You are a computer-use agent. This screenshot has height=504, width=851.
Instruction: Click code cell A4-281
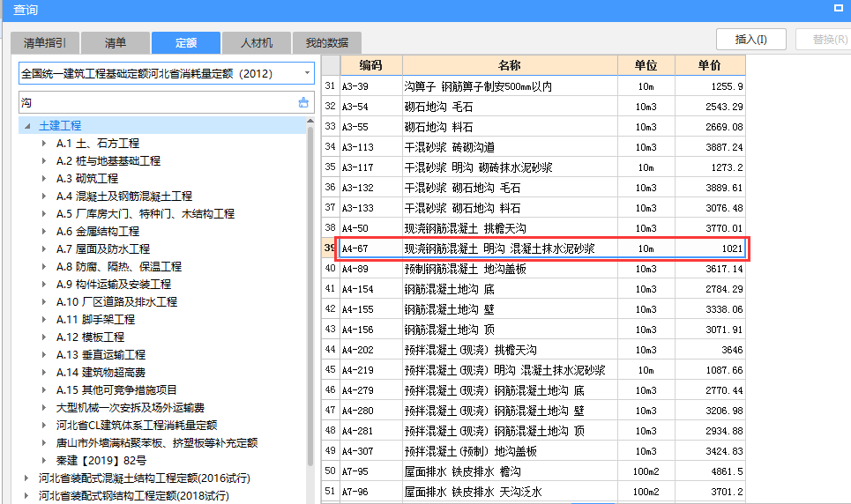[x=371, y=431]
